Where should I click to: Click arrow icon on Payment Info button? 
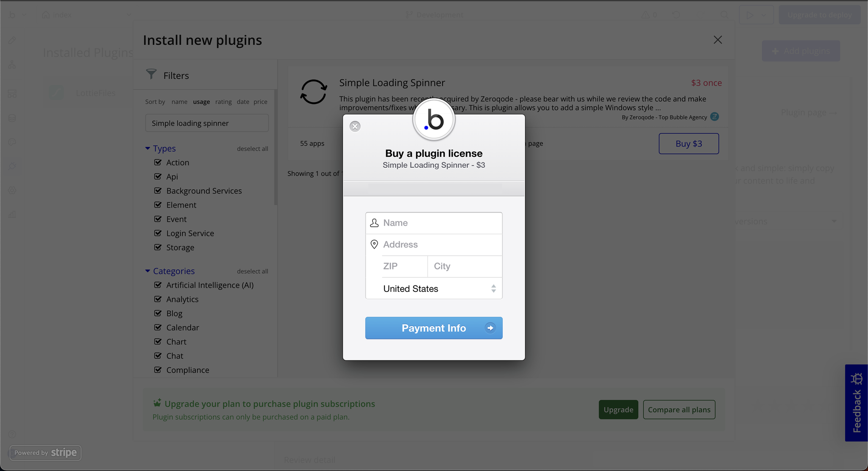point(490,328)
